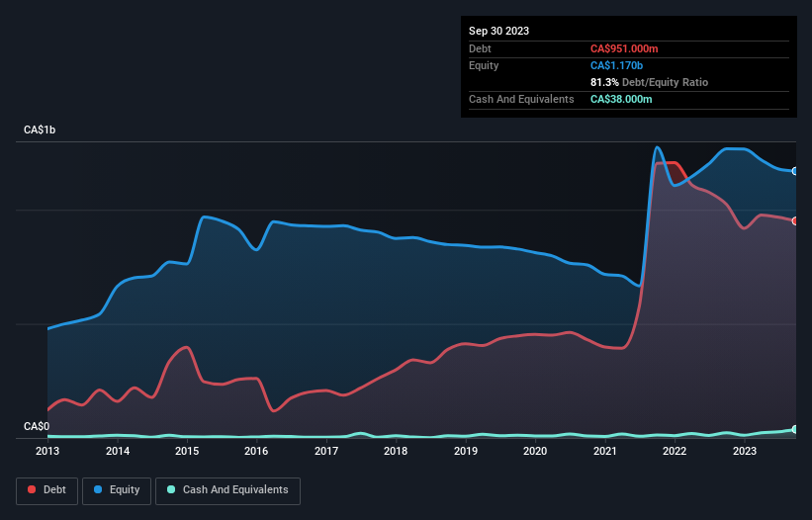The width and height of the screenshot is (812, 520).
Task: Click the CA$1b y-axis label
Action: pyautogui.click(x=40, y=130)
